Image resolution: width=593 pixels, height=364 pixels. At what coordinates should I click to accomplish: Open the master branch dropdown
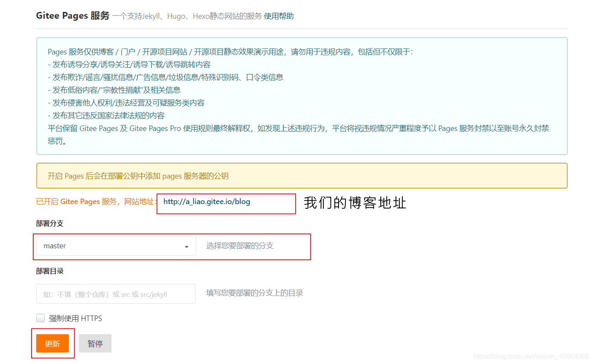[116, 246]
